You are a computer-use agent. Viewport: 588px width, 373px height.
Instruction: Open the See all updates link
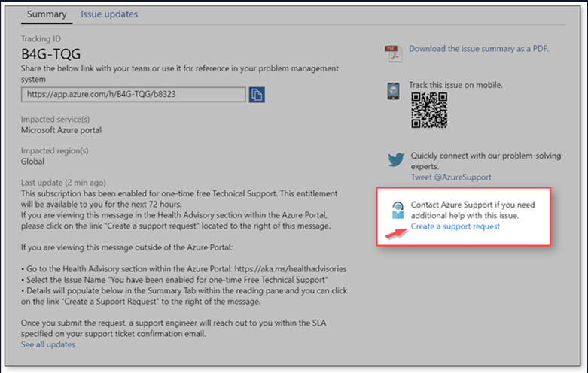(48, 344)
